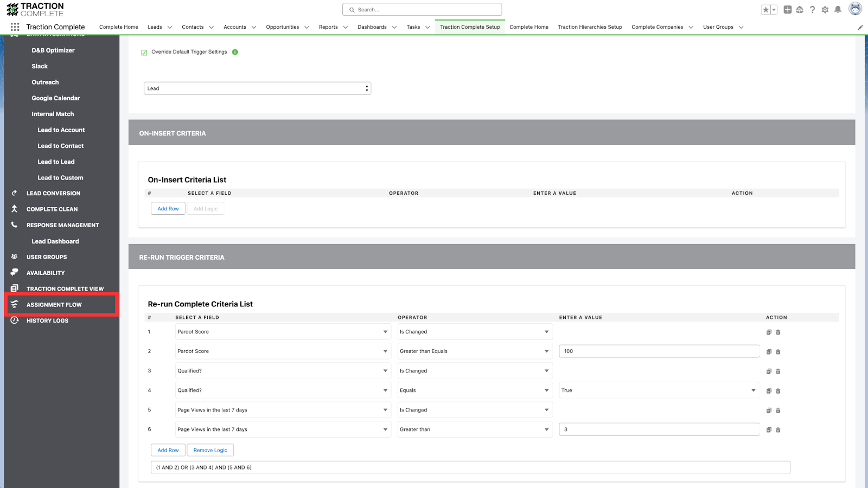The width and height of the screenshot is (868, 488).
Task: Click Add Row under On-Insert Criteria List
Action: pos(168,209)
